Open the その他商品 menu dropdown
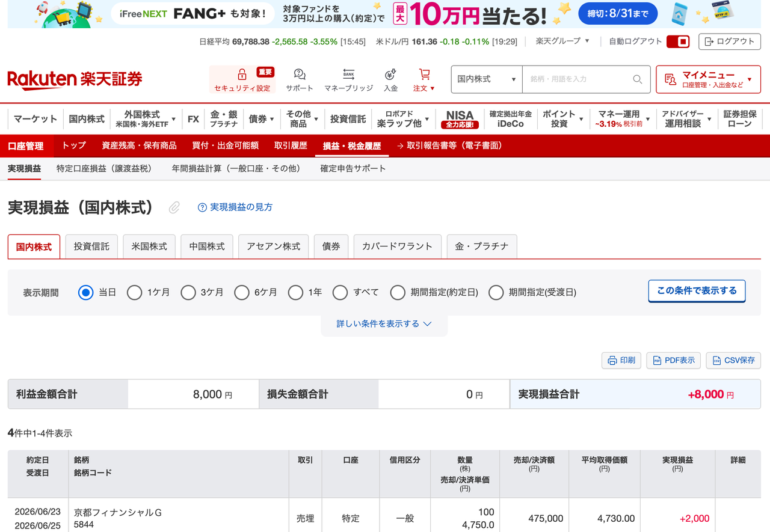This screenshot has width=770, height=532. tap(301, 119)
